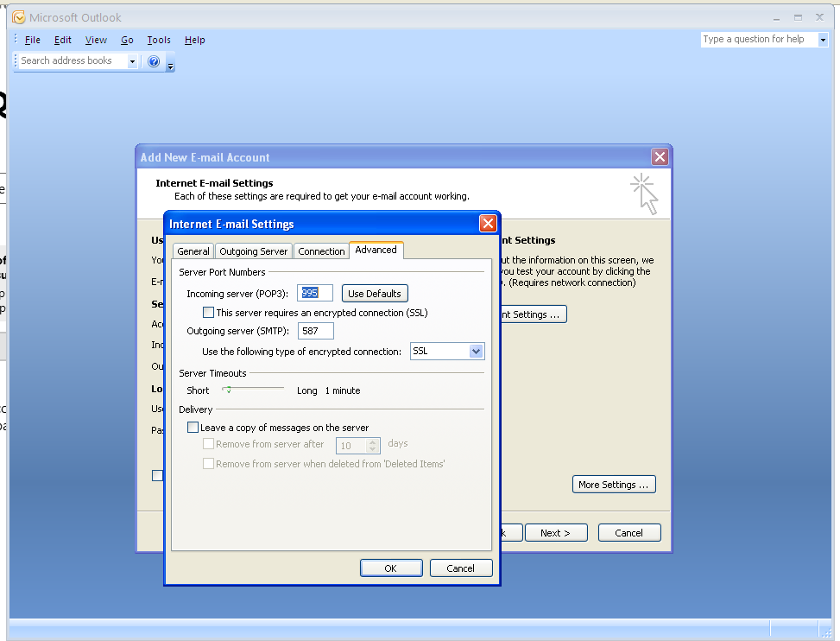Viewport: 840px width, 641px height.
Task: Click Cancel in Internet E-mail Settings dialog
Action: [461, 568]
